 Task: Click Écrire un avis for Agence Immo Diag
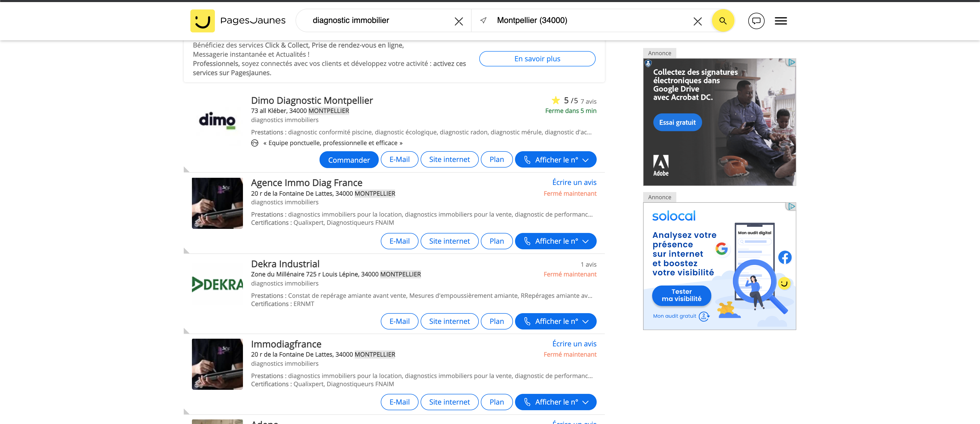(x=574, y=182)
